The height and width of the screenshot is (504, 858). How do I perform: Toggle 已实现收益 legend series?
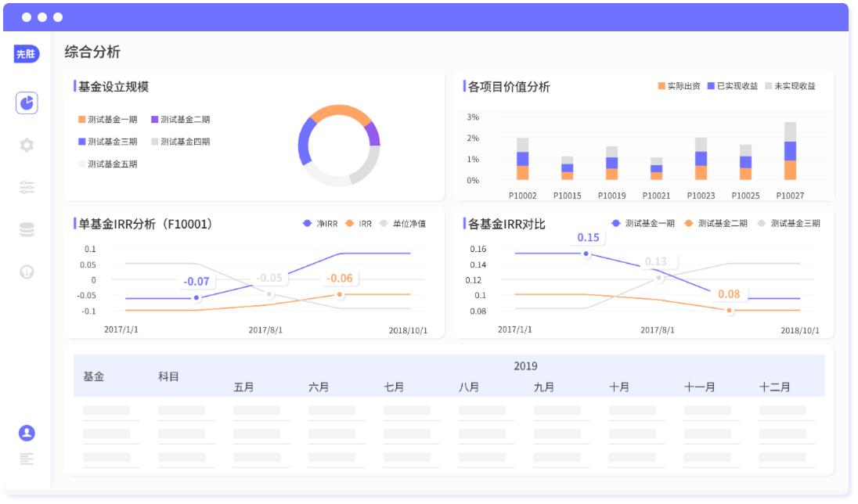point(733,86)
